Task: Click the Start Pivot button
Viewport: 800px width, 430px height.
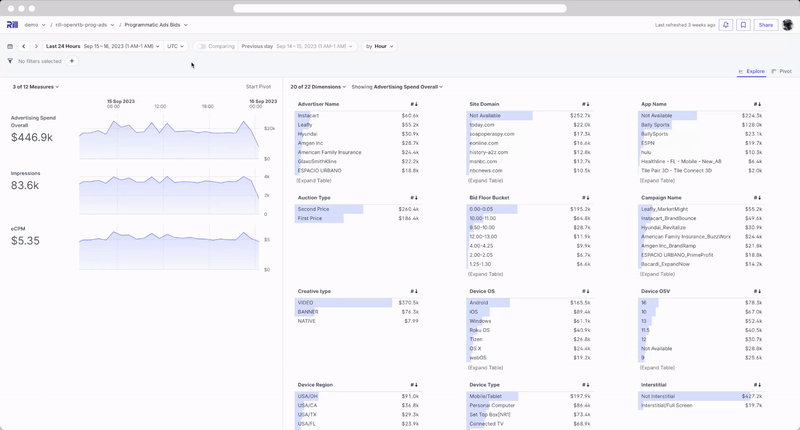Action: point(258,87)
